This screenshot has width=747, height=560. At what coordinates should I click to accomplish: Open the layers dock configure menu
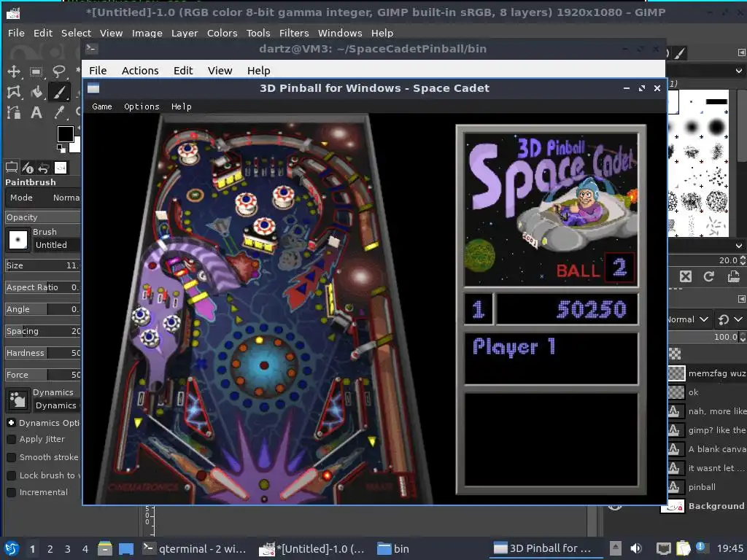(741, 298)
